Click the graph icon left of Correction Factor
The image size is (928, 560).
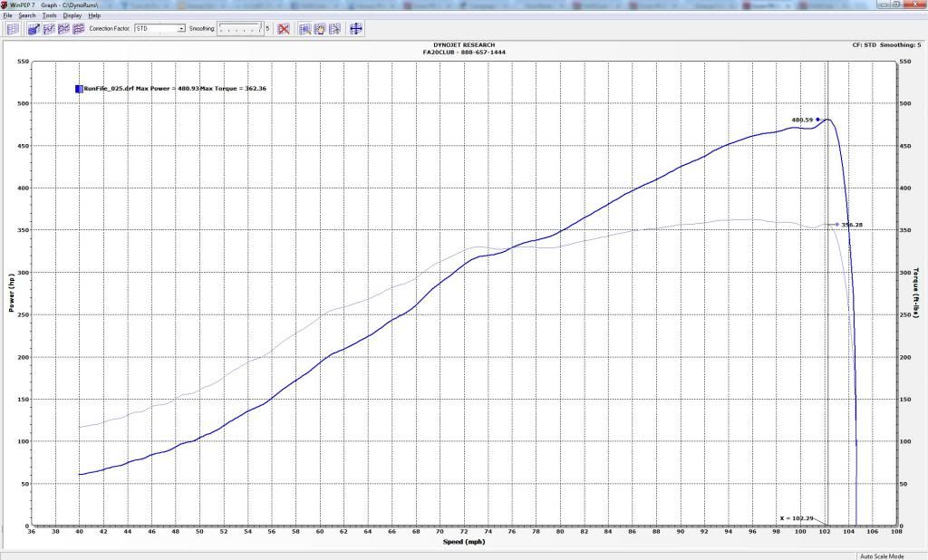pos(79,29)
